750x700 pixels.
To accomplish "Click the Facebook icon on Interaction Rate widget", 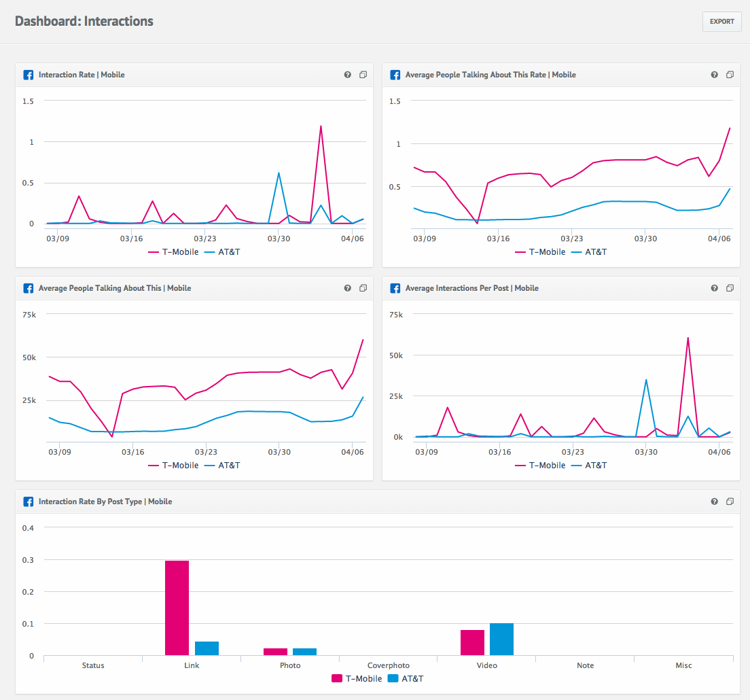I will click(28, 75).
